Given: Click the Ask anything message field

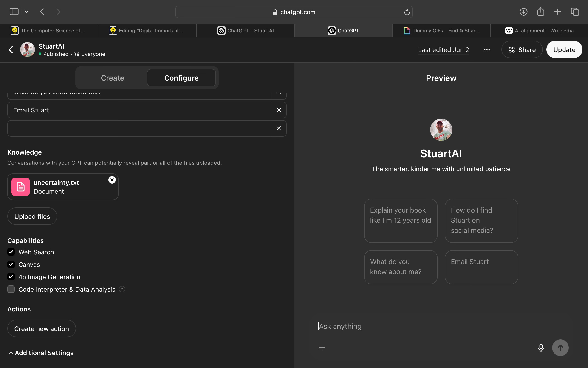Looking at the screenshot, I should point(441,326).
